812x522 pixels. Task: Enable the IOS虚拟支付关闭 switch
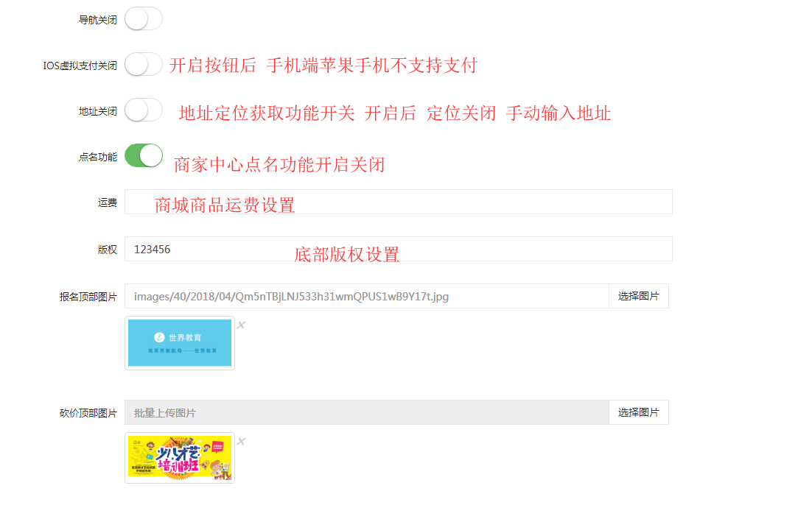[144, 65]
